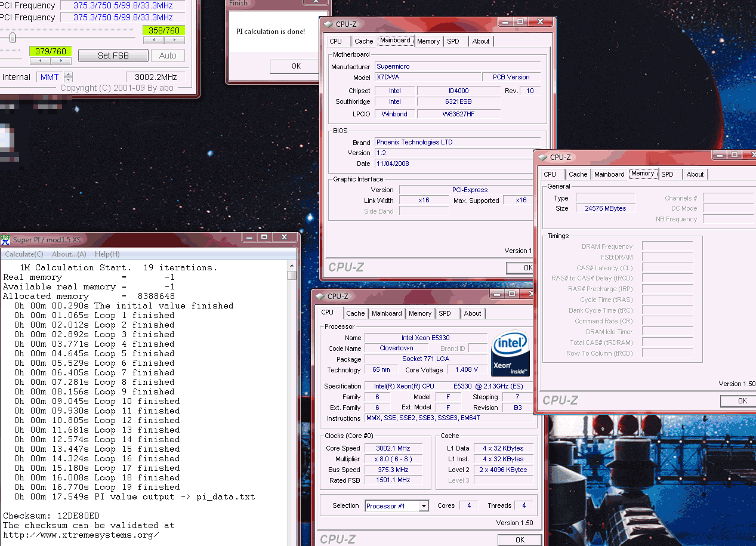756x546 pixels.
Task: Select Mainboard tab in Supermicro mainboard window
Action: pyautogui.click(x=395, y=41)
